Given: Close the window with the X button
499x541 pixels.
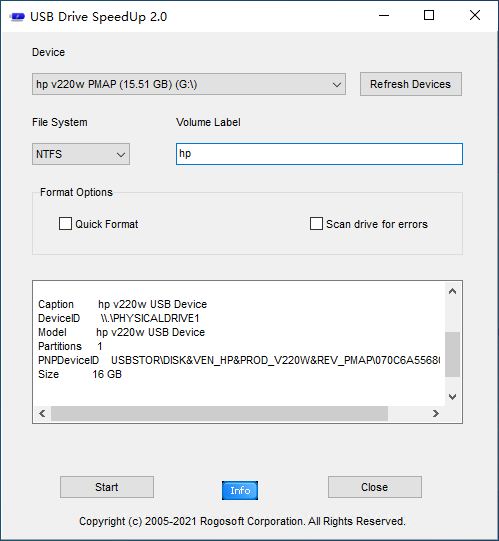Looking at the screenshot, I should (x=475, y=16).
